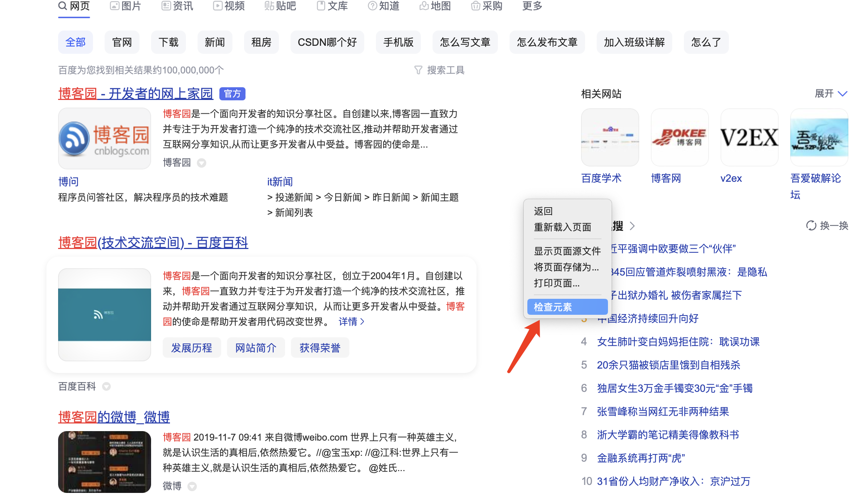Open the it新闻 sub-link

pyautogui.click(x=280, y=181)
